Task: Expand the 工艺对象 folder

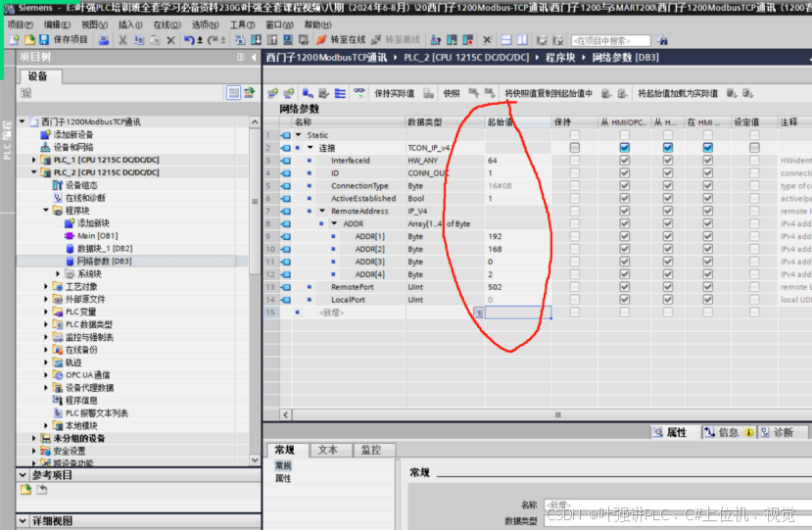Action: 46,286
